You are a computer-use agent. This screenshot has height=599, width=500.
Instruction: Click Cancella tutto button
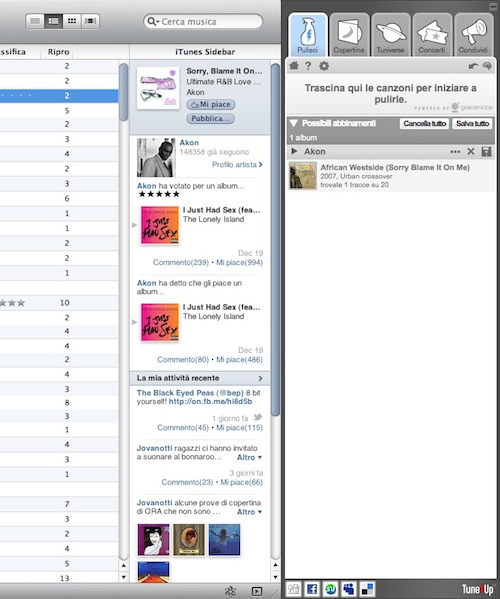tap(424, 123)
